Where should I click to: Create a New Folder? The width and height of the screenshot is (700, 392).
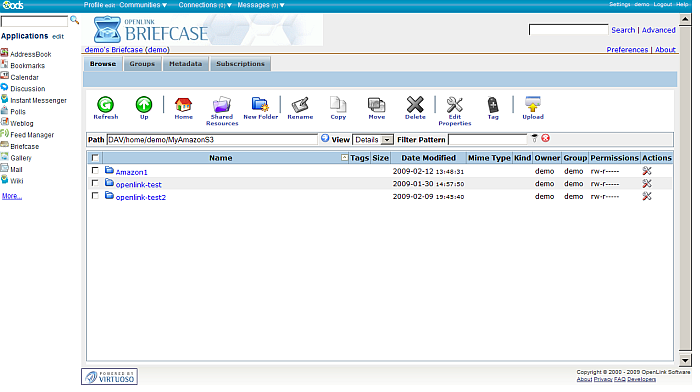260,104
